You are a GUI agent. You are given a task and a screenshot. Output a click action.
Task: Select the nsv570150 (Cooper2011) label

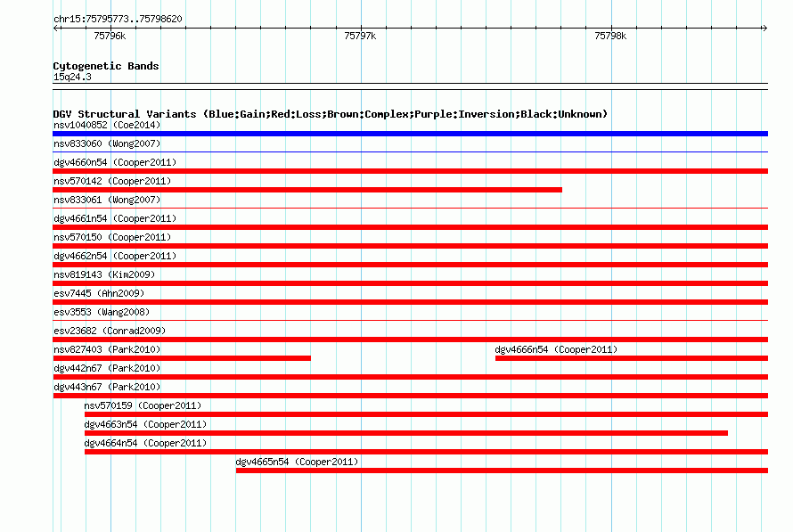pos(112,237)
